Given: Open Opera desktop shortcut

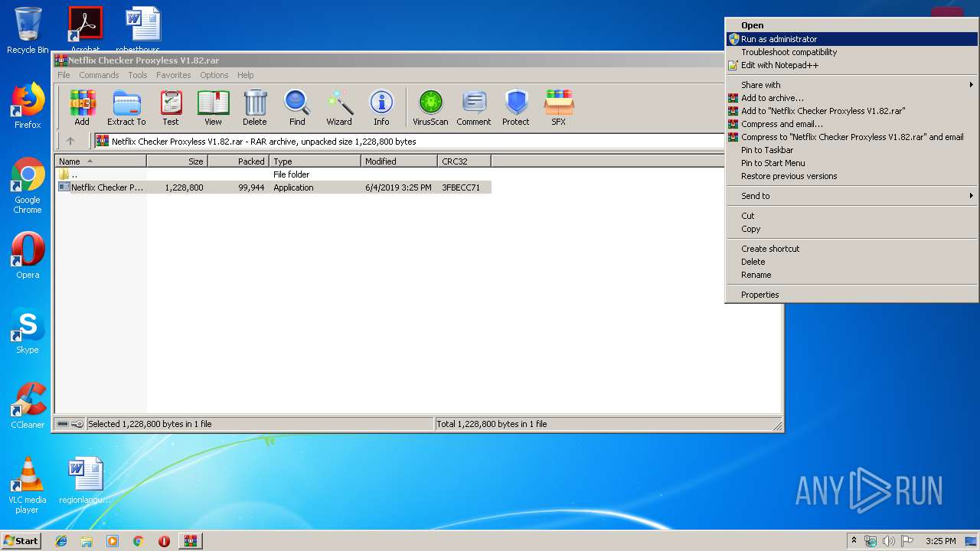Looking at the screenshot, I should 28,255.
